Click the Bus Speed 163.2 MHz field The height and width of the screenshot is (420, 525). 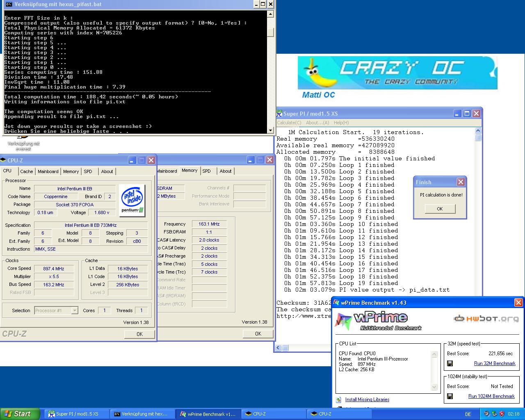[54, 285]
